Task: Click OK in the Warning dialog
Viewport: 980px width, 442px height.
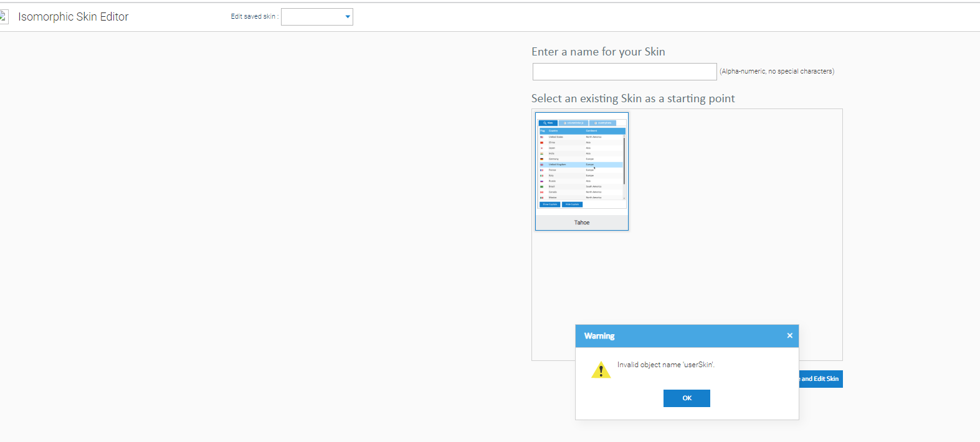Action: coord(687,398)
